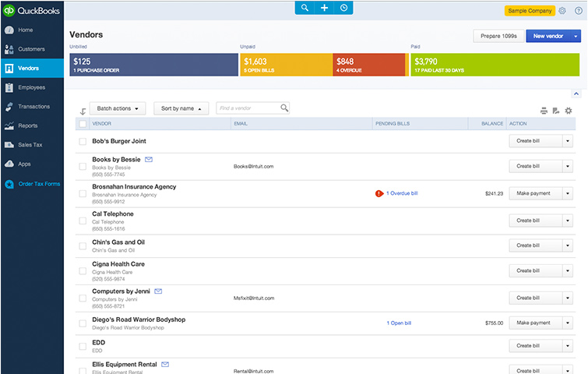Go to Reports in the sidebar
The height and width of the screenshot is (374, 588).
pos(28,125)
